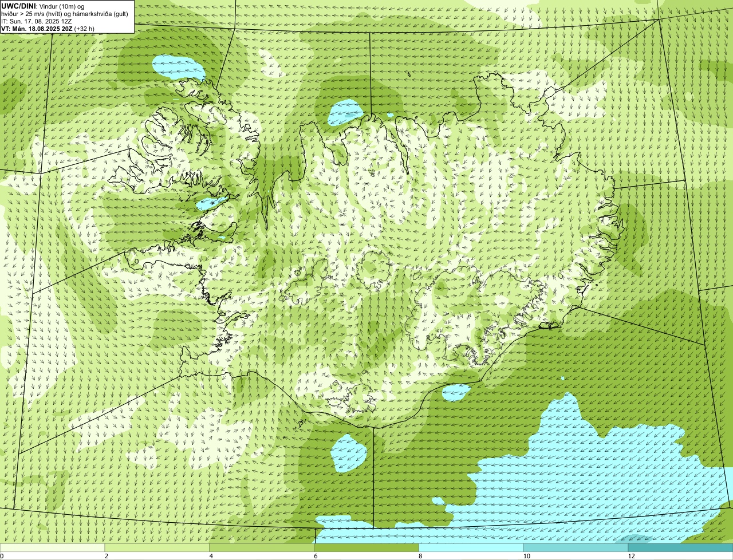Click the '(+32 h)' forecast offset text
The height and width of the screenshot is (560, 733).
[x=84, y=28]
